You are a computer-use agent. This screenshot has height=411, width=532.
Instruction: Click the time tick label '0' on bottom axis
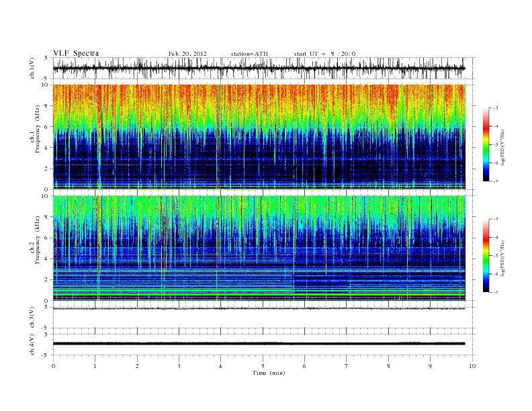coord(53,366)
